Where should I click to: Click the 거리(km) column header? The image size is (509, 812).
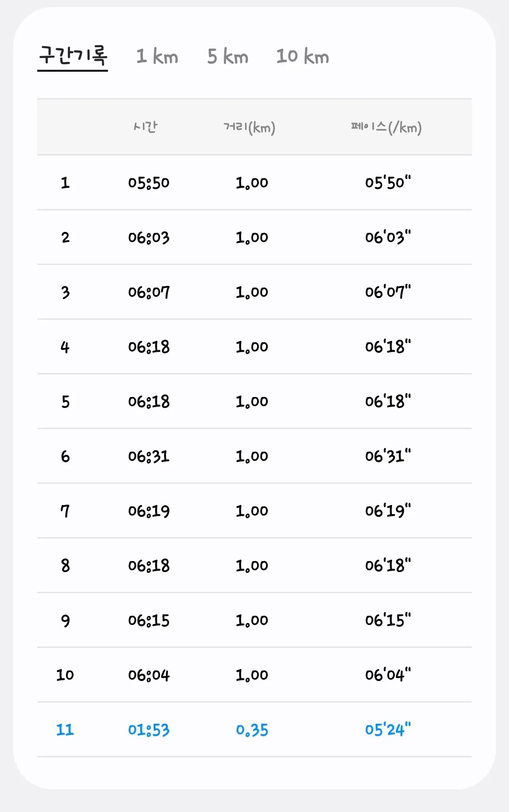coord(249,127)
